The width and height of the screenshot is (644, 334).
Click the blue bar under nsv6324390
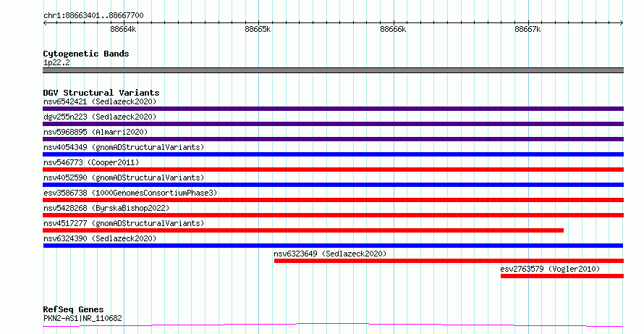tap(333, 246)
